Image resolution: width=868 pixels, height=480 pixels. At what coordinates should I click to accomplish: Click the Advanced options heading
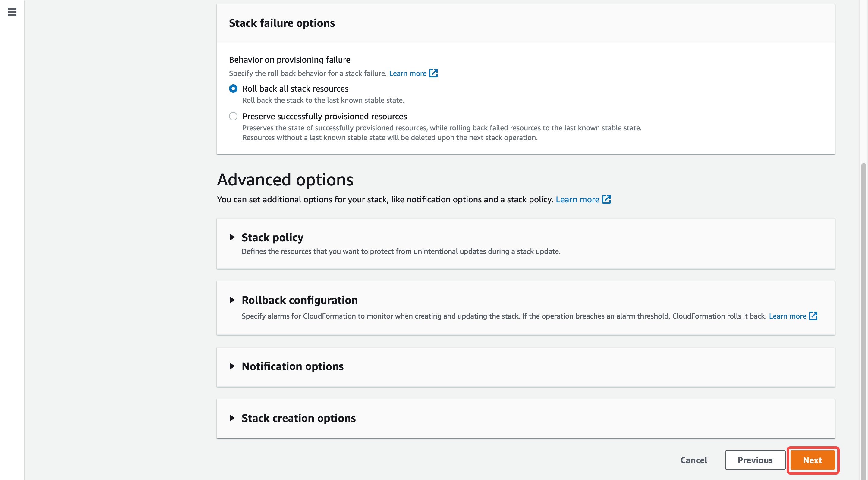pyautogui.click(x=285, y=179)
